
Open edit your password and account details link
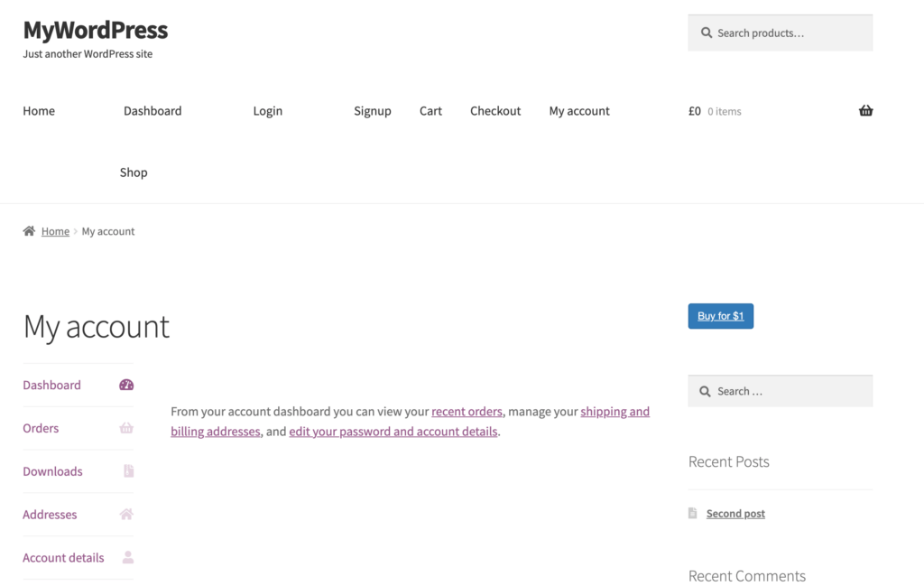point(393,432)
